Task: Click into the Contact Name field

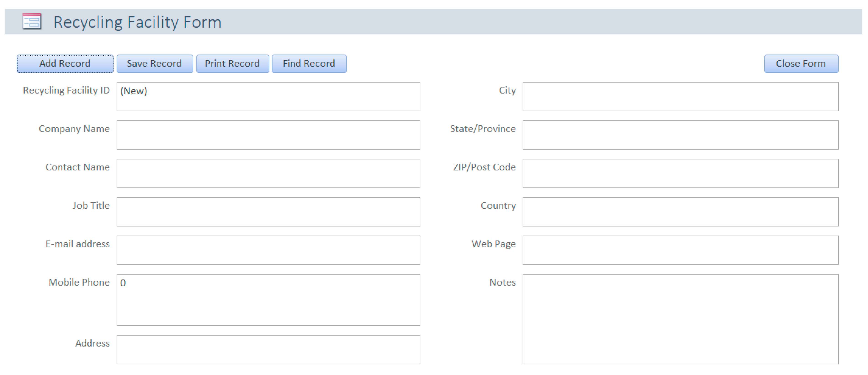Action: (x=268, y=173)
